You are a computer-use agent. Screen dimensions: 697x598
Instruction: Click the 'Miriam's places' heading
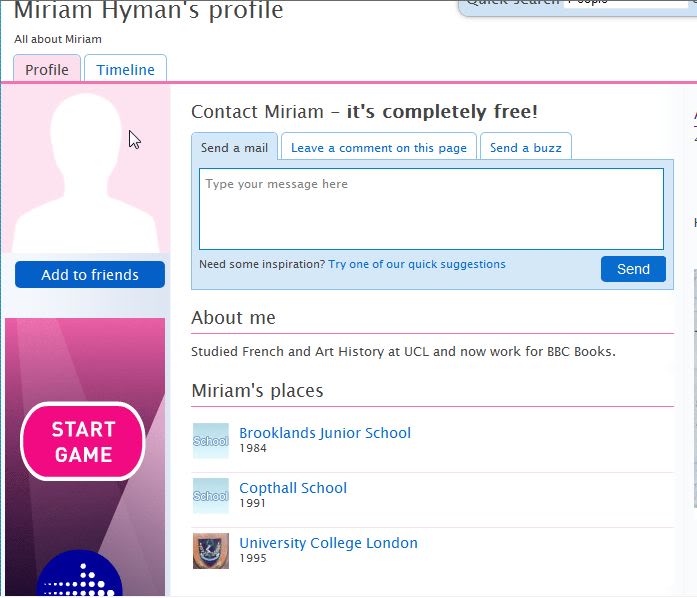coord(257,390)
